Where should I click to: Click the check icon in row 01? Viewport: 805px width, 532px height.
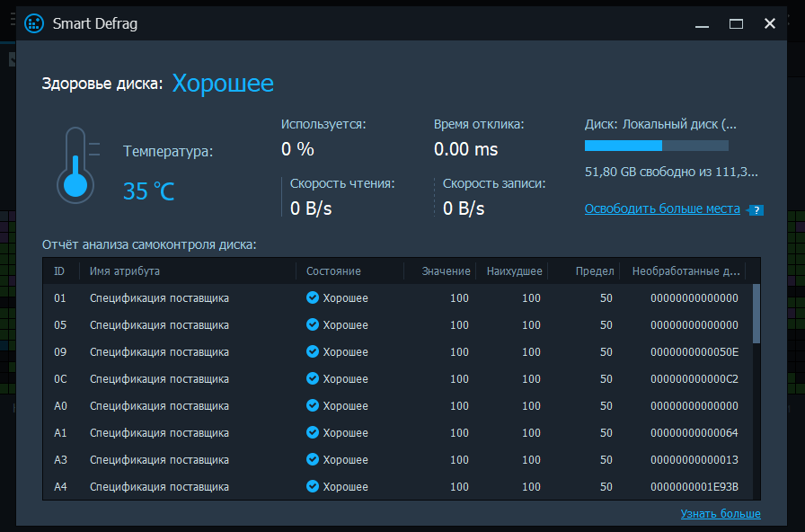(x=312, y=297)
